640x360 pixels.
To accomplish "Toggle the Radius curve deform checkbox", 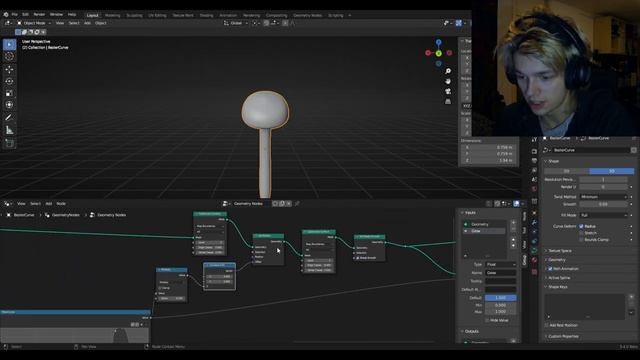I will pos(581,226).
